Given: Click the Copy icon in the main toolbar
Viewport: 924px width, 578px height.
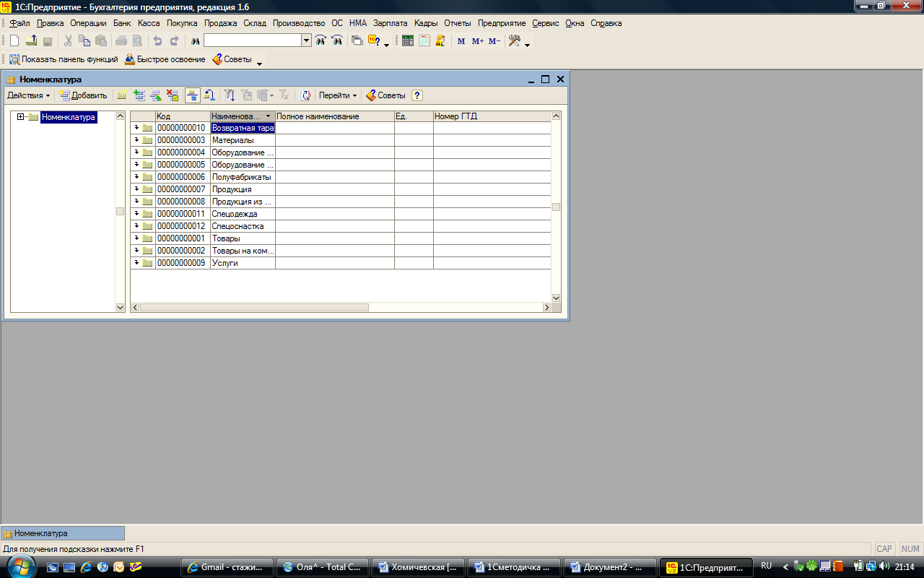Looking at the screenshot, I should point(84,40).
